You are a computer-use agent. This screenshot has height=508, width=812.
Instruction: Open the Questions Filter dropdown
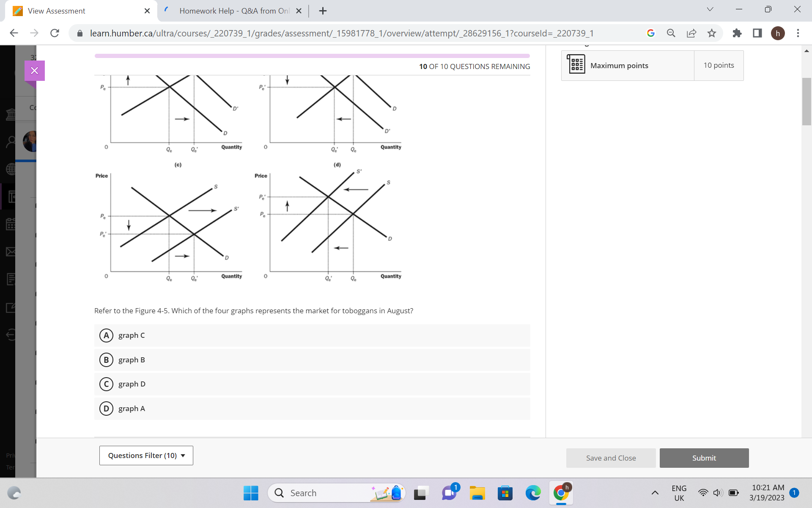point(145,455)
